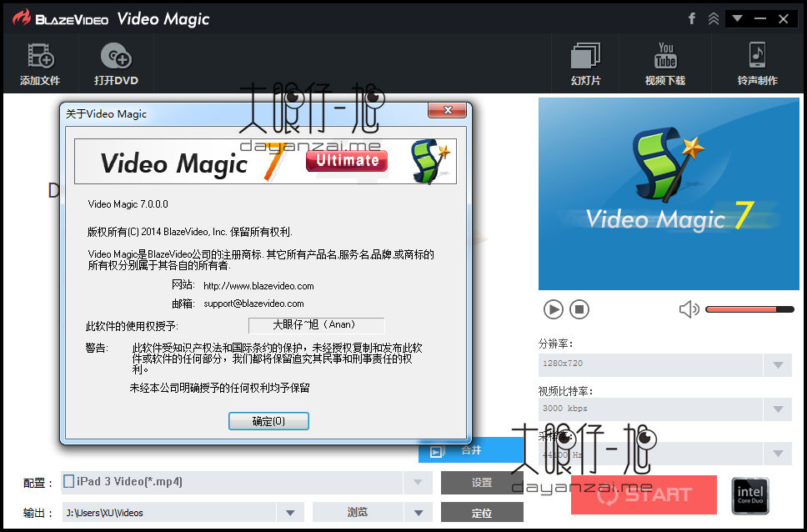Screen dimensions: 807x532
Task: Open DVD via the 打开DVD icon
Action: 117,64
